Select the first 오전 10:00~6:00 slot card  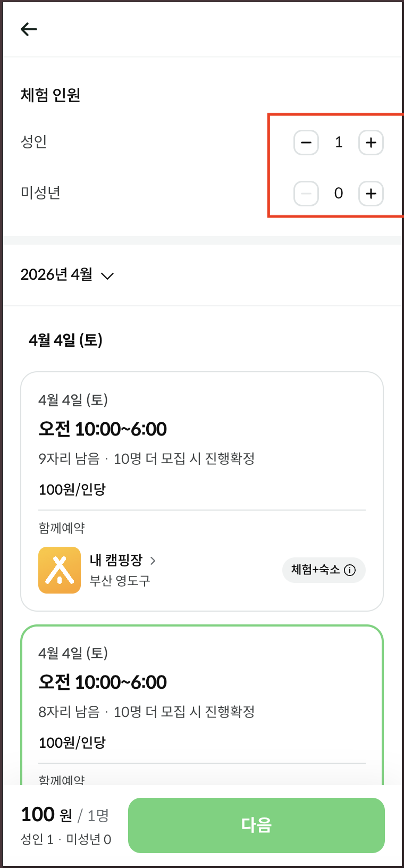click(202, 491)
